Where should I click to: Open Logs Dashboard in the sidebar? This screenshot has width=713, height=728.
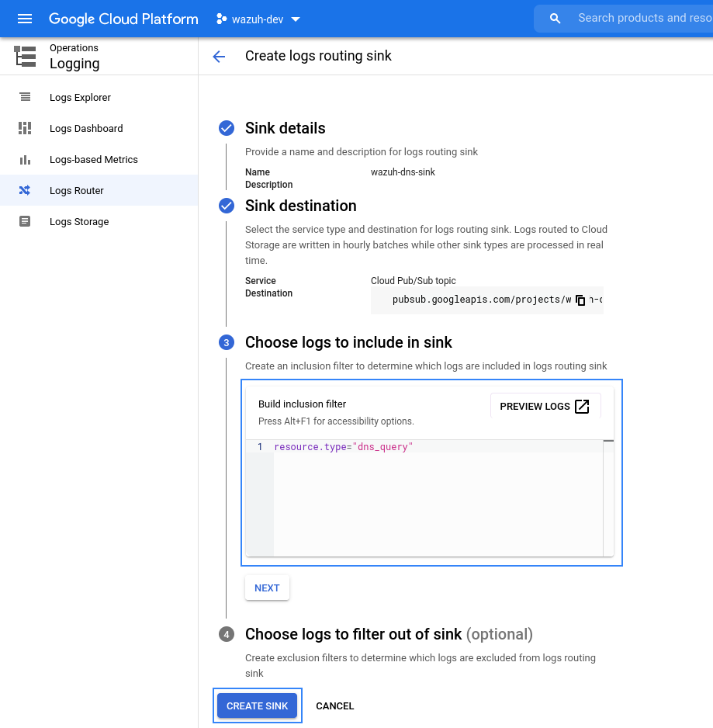(99, 129)
